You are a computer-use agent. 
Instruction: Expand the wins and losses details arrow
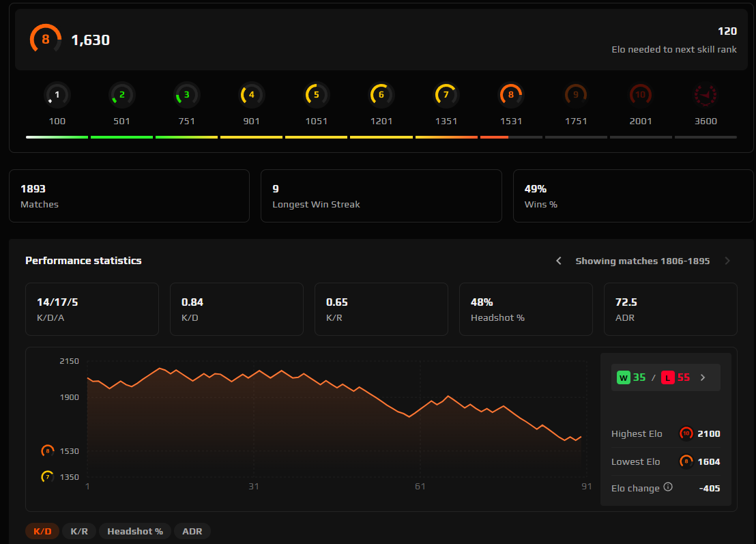(x=703, y=377)
